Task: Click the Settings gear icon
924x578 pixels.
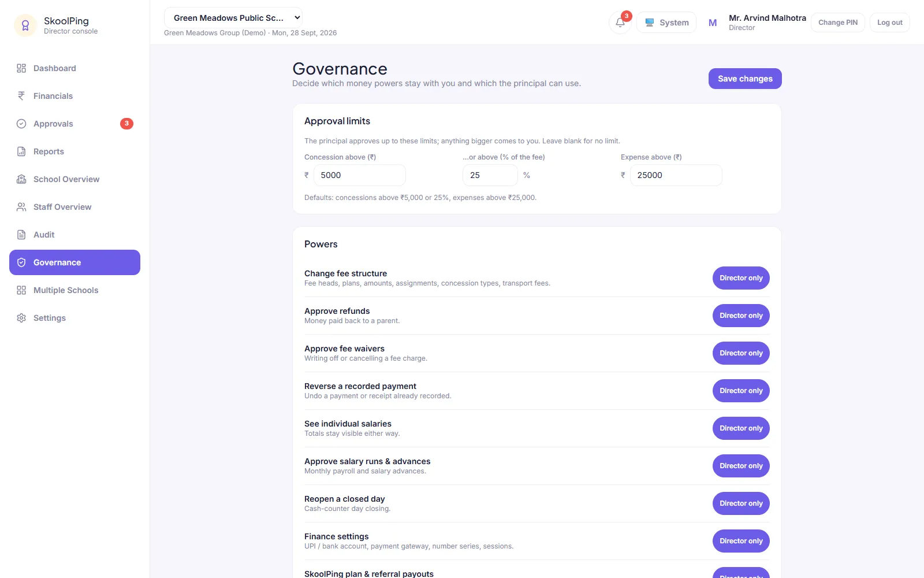Action: click(x=21, y=318)
